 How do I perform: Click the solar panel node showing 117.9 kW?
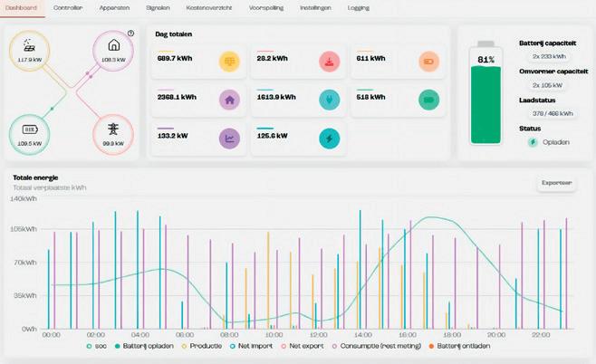click(x=29, y=51)
